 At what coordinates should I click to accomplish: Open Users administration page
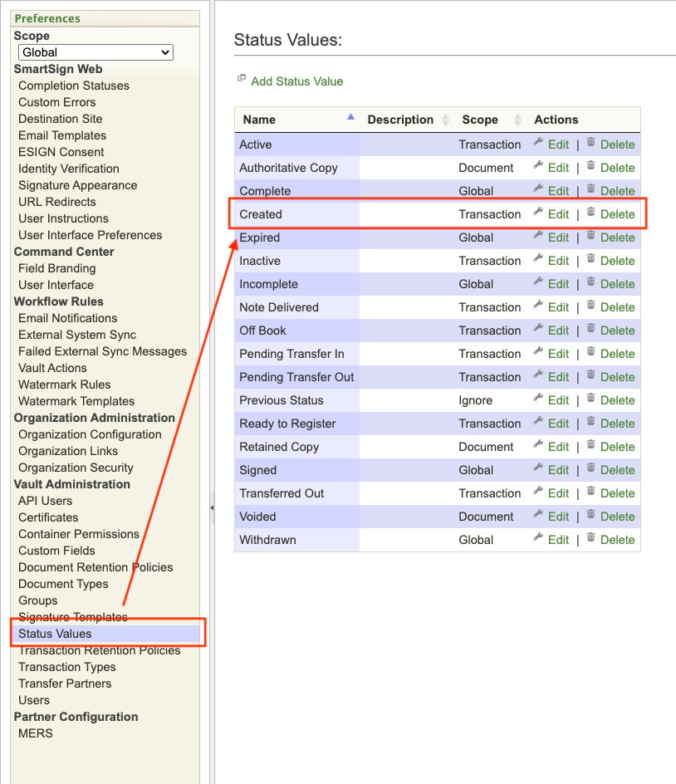(34, 700)
